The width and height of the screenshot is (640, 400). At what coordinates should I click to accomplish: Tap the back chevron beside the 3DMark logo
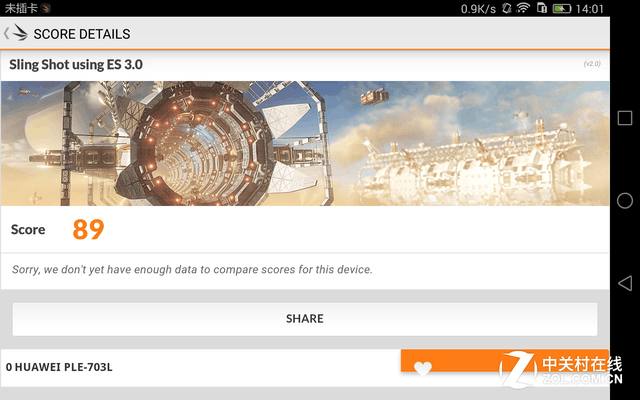(x=7, y=33)
